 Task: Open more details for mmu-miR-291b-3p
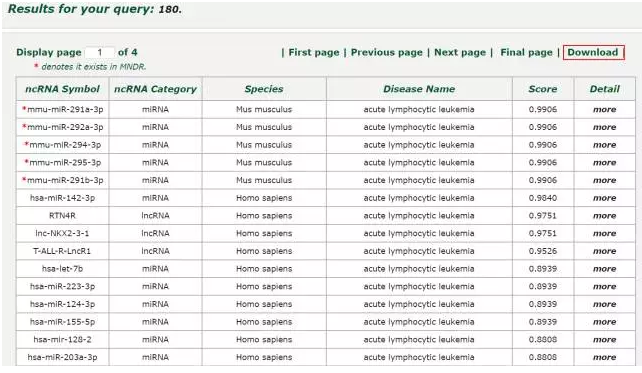click(x=604, y=180)
